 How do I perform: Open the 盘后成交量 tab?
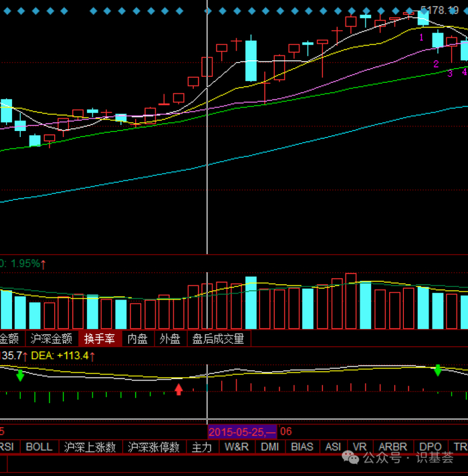click(218, 339)
